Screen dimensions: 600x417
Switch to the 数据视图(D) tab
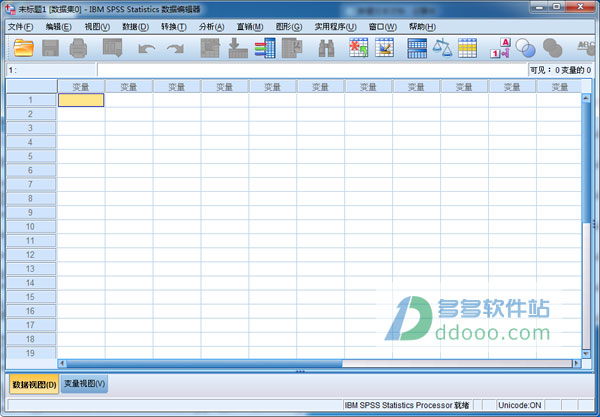pyautogui.click(x=34, y=384)
